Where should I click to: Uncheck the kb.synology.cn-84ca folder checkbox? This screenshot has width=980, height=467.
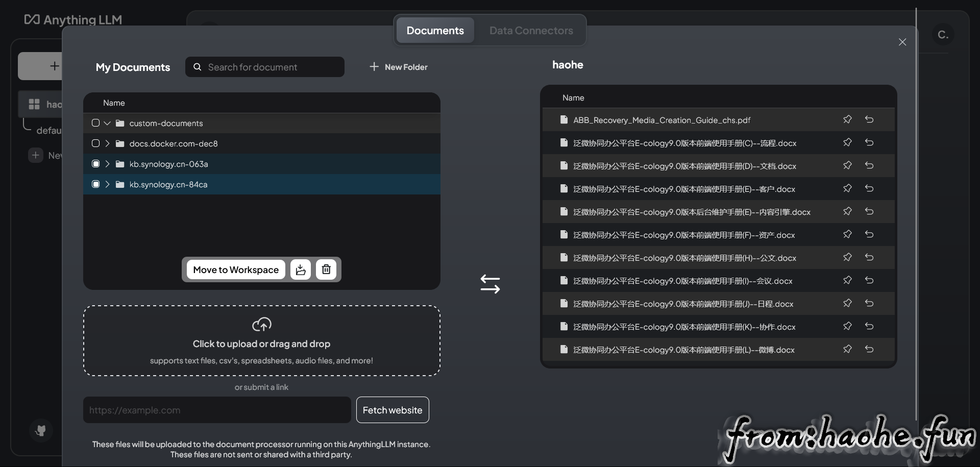(x=95, y=184)
